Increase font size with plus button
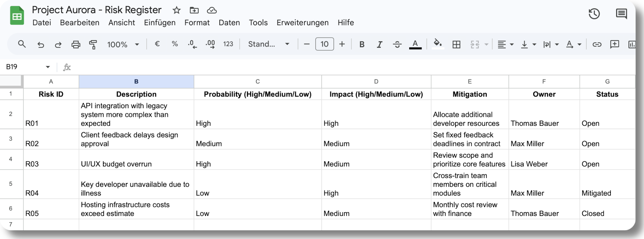This screenshot has width=644, height=239. 342,44
